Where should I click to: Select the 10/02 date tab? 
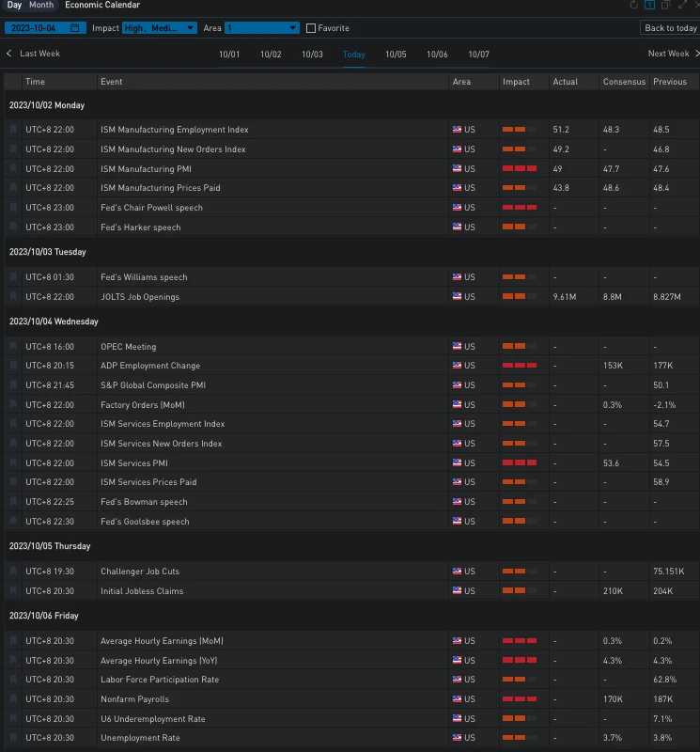point(271,55)
